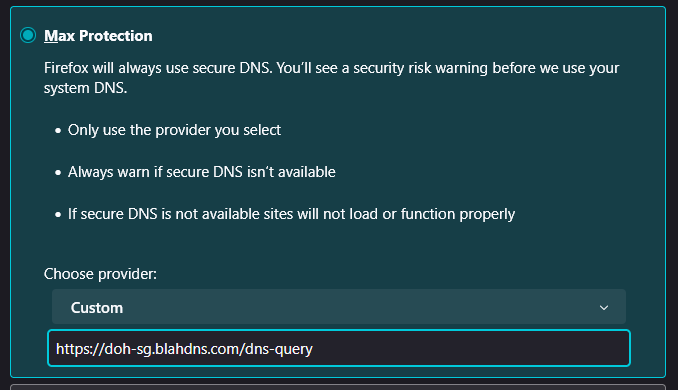Click 'Only use the provider you select' bullet

click(174, 130)
